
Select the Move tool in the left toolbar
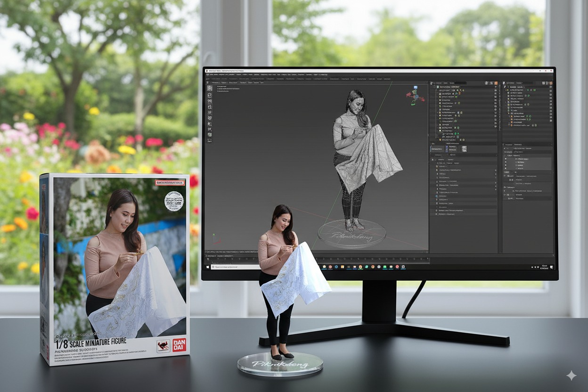point(209,101)
